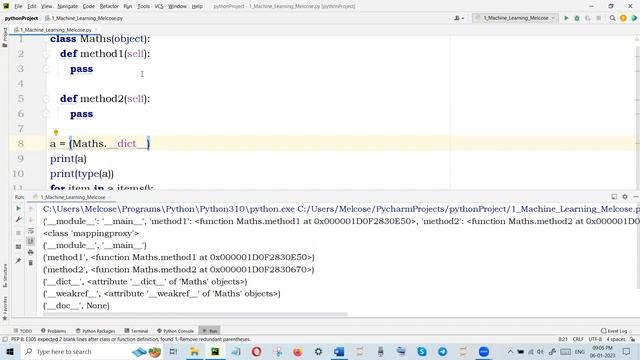The image size is (640, 360).
Task: Open the Structure side tool window
Action: 5,275
